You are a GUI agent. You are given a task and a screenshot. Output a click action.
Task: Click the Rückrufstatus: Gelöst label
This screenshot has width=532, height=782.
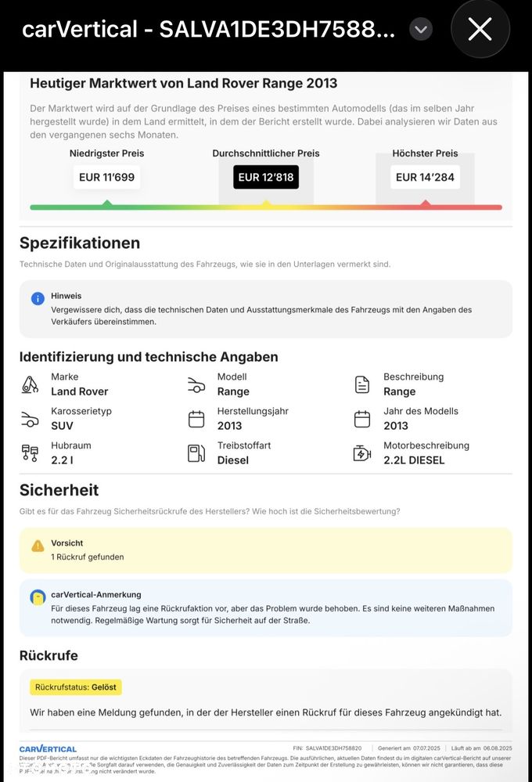pos(76,687)
